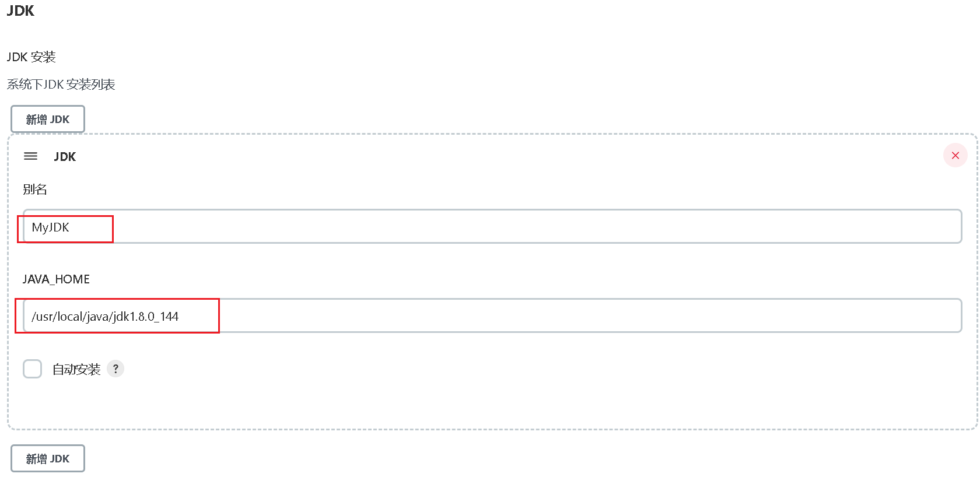Click the 自动安装 checkbox label text
The width and height of the screenshot is (980, 484).
(x=76, y=369)
